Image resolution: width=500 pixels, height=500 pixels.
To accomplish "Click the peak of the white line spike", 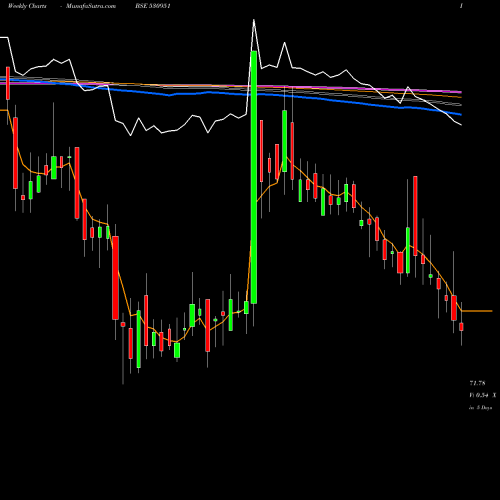I will 254,21.
